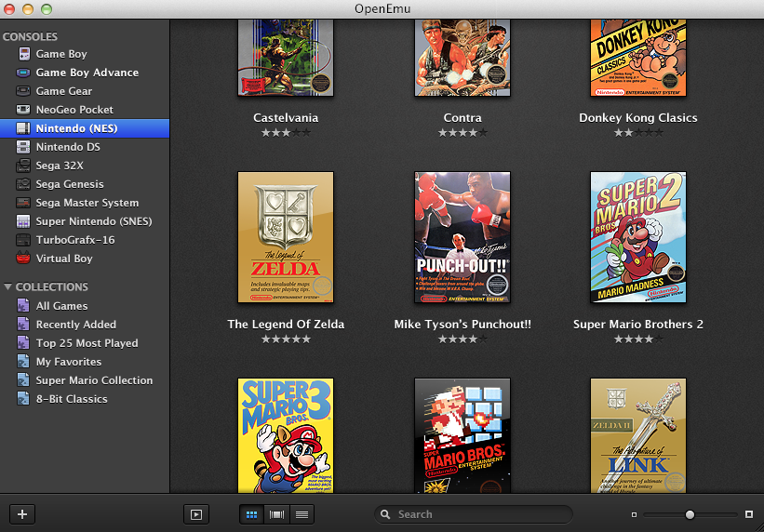
Task: Click the My Favorites collection icon
Action: pyautogui.click(x=23, y=362)
